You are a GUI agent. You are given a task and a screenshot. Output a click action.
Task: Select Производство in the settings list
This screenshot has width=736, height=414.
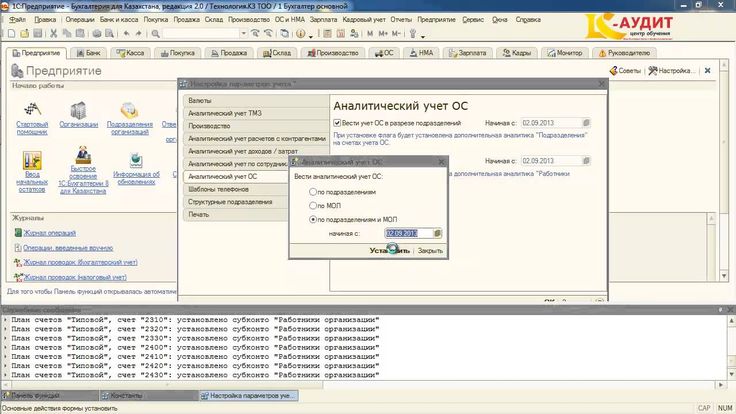(x=256, y=126)
